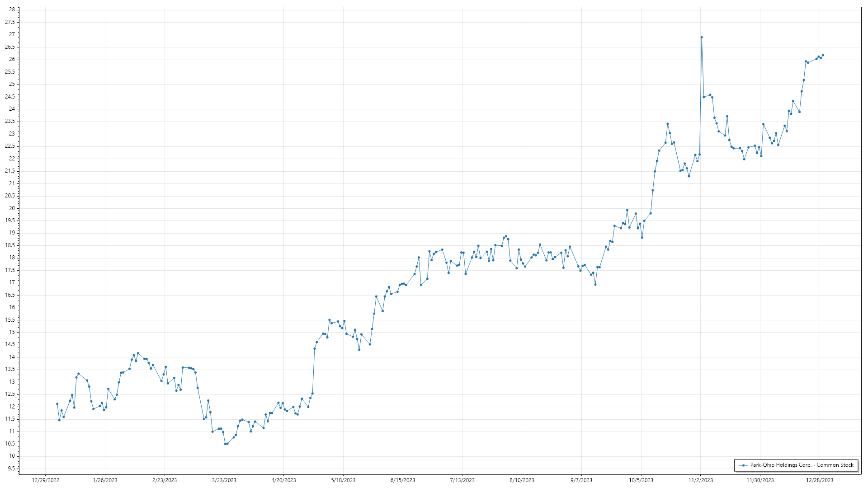This screenshot has width=868, height=488.
Task: Click the 7/13/2023 x-axis date label
Action: 462,480
